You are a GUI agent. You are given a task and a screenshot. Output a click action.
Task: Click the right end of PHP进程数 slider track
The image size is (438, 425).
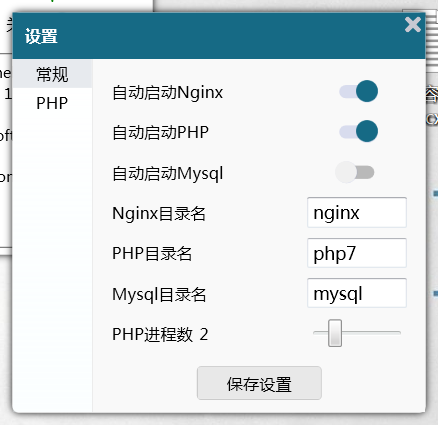[x=399, y=333]
